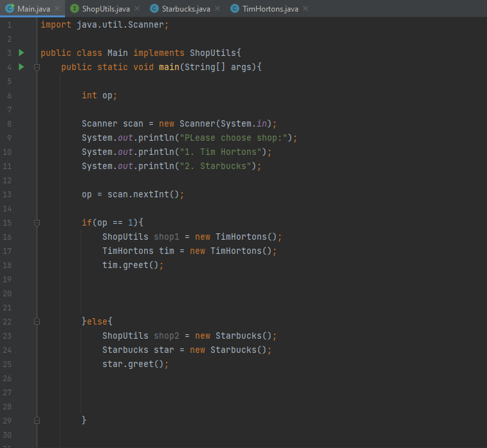
Task: Click the "PLease choose shop:" string
Action: [x=234, y=138]
